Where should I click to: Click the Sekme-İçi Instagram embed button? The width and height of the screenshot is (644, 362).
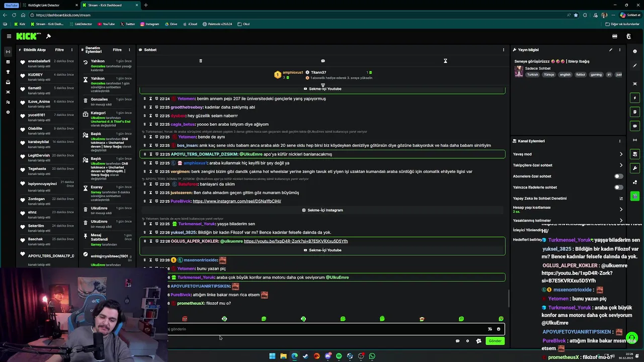click(x=323, y=210)
